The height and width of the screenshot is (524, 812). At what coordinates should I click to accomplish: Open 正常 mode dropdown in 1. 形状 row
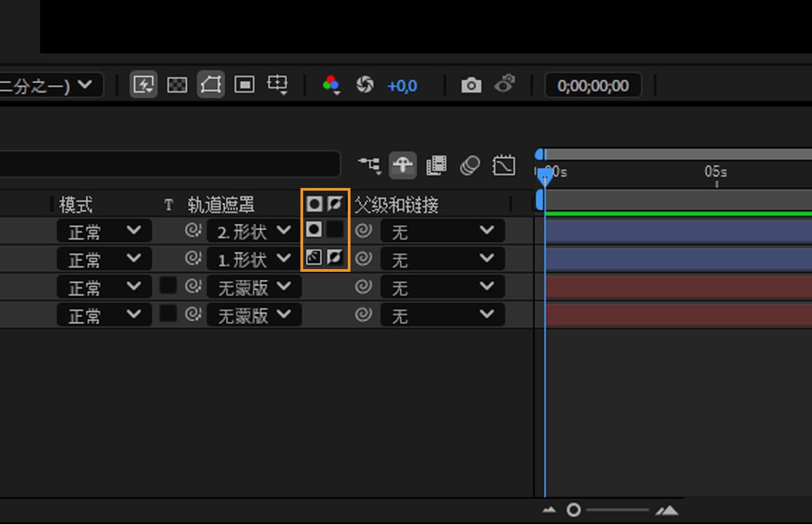pos(104,260)
